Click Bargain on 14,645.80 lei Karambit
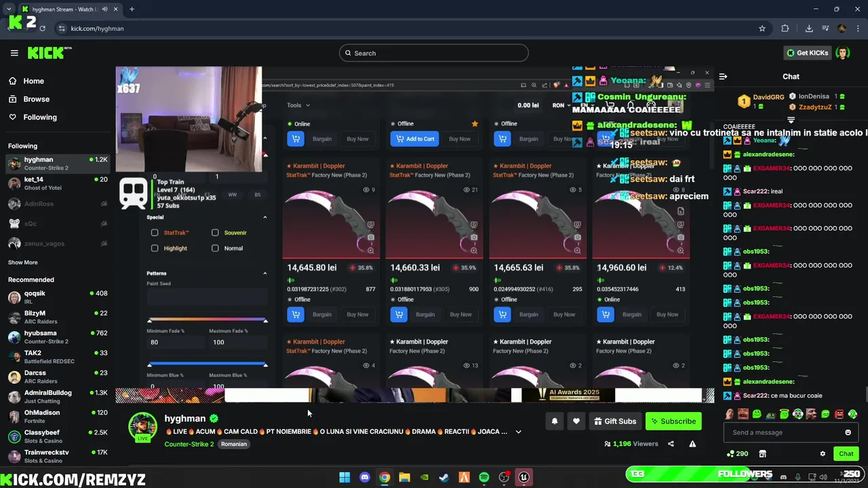The image size is (868, 488). click(x=322, y=314)
